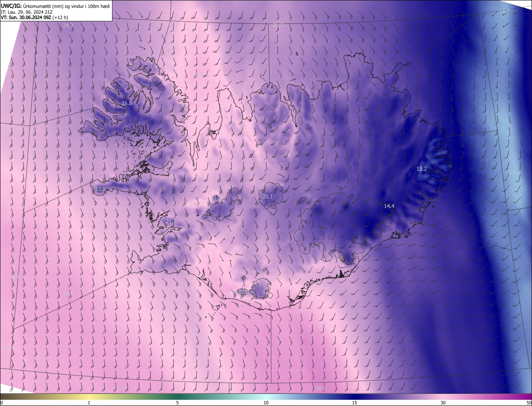Click the colorbar tick label 15
The width and height of the screenshot is (532, 406).
click(355, 403)
